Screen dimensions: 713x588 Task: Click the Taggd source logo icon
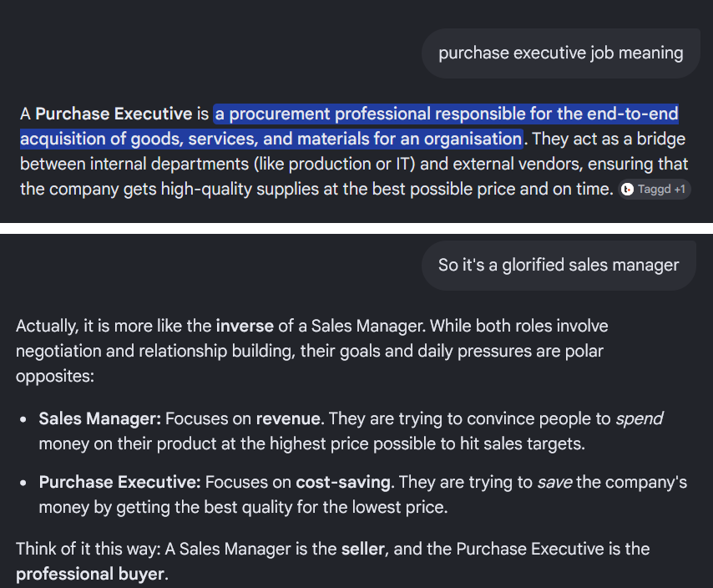coord(627,189)
